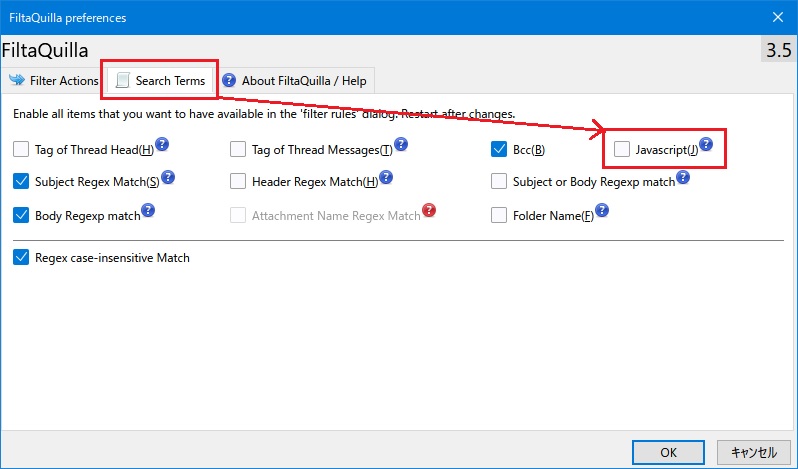The image size is (798, 469).
Task: Check the Folder Name option
Action: click(x=500, y=215)
